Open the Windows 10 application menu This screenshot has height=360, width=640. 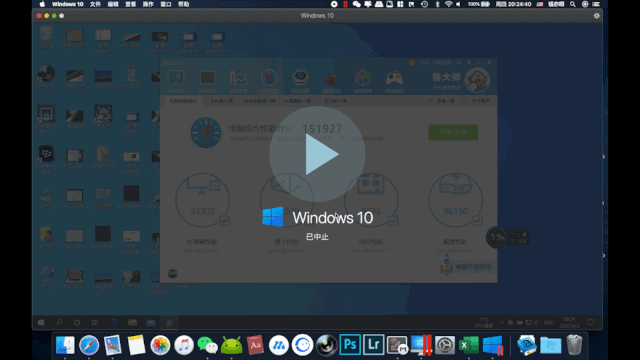(x=68, y=4)
